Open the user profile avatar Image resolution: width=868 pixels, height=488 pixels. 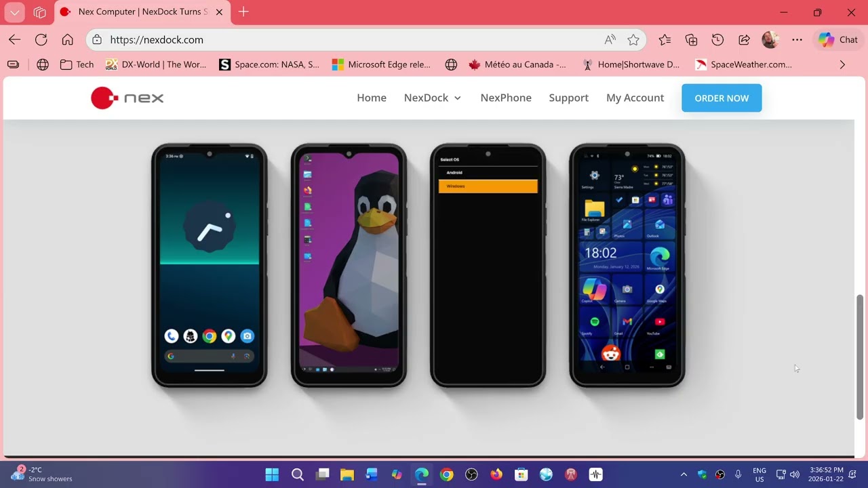tap(770, 40)
